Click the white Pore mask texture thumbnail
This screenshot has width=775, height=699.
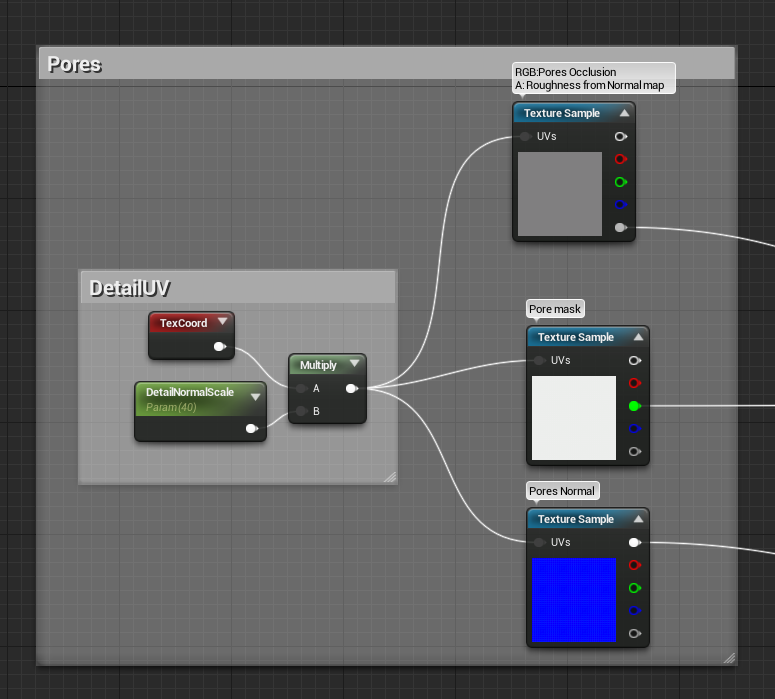point(574,418)
